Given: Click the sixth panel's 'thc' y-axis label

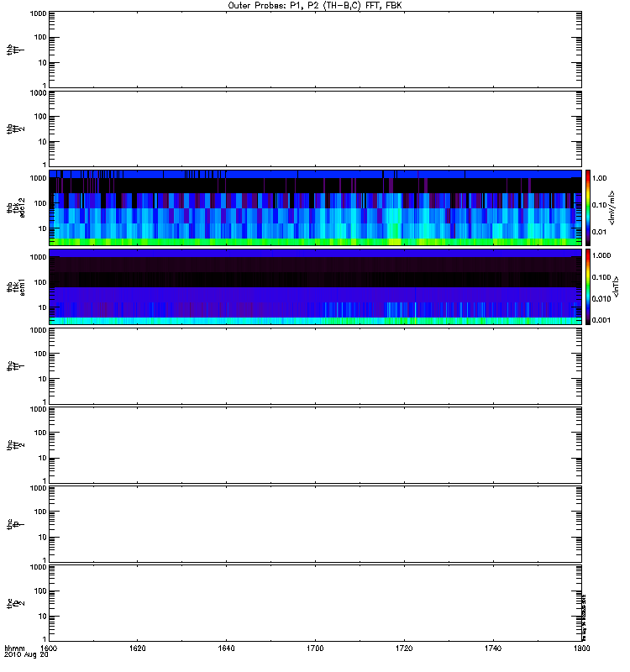Looking at the screenshot, I should coord(10,445).
